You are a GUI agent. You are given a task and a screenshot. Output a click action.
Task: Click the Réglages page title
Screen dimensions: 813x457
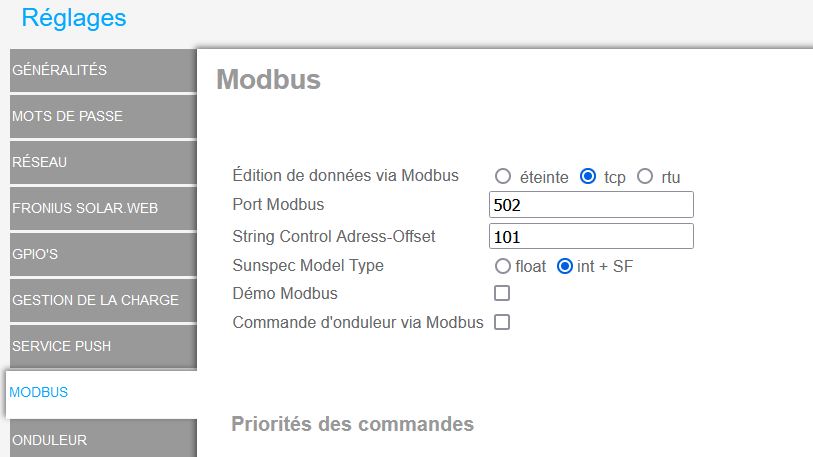point(74,18)
